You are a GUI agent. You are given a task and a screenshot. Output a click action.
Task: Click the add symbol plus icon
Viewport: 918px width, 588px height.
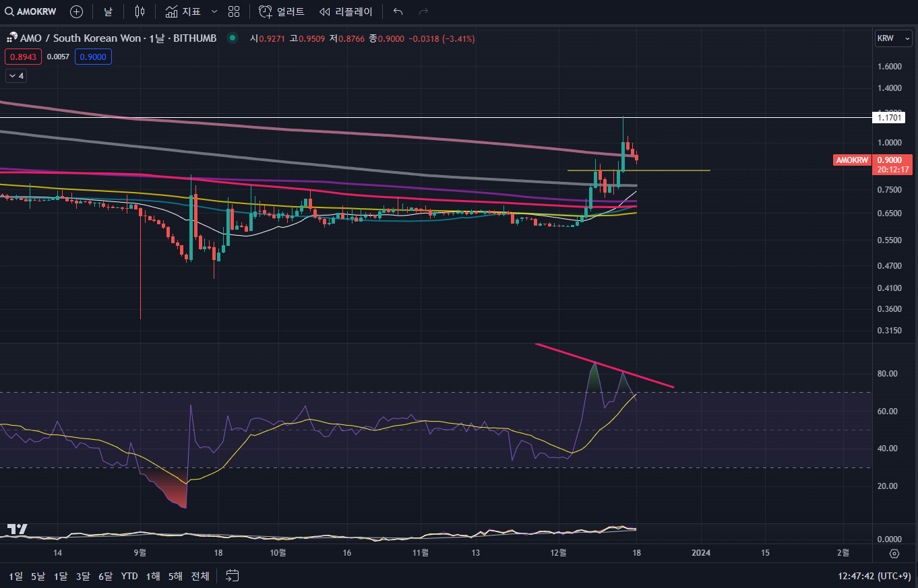(77, 11)
